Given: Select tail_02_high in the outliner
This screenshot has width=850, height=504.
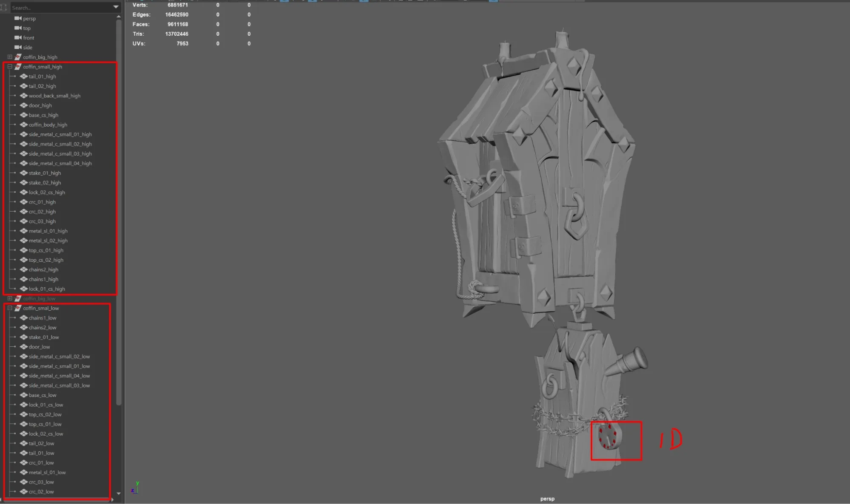Looking at the screenshot, I should [42, 86].
